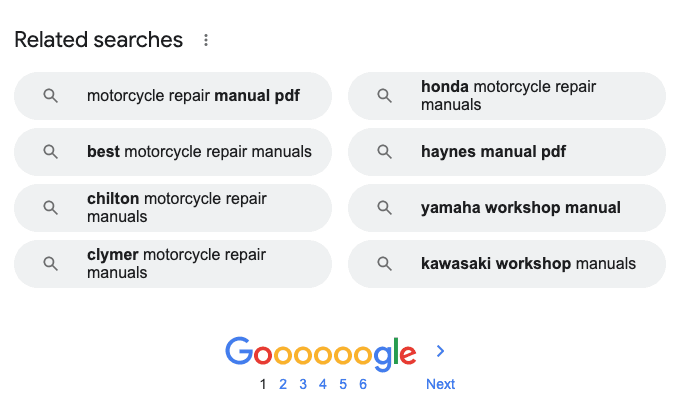Click the search icon beside "yamaha workshop manual"
This screenshot has width=685, height=412.
coord(385,208)
